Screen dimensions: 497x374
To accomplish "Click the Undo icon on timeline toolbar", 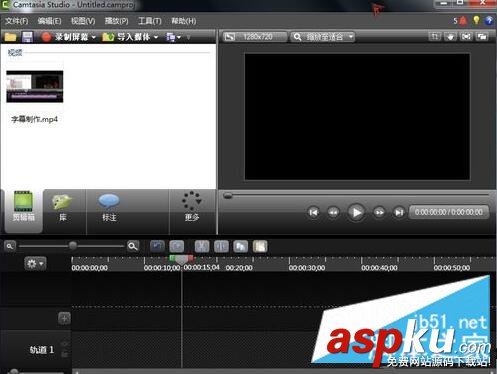I will 157,247.
